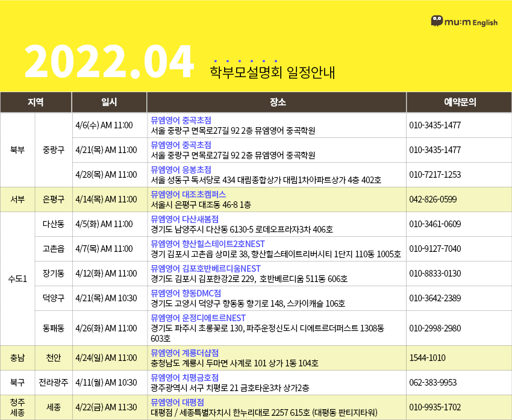512x420 pixels.
Task: Open the 뮤엠영어 운정디에트르NEST link
Action: pos(198,318)
